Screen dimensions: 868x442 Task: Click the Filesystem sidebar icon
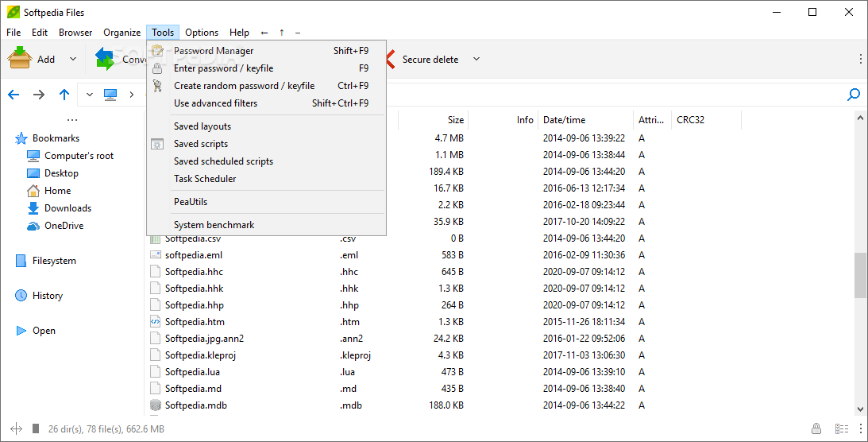(x=21, y=261)
